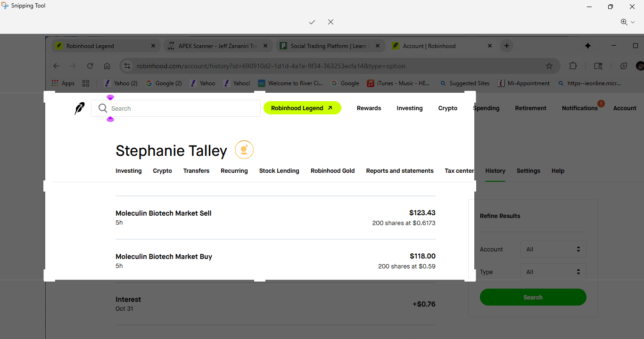Image resolution: width=644 pixels, height=339 pixels.
Task: Close the Social Trading Platform browser tab
Action: click(x=378, y=46)
